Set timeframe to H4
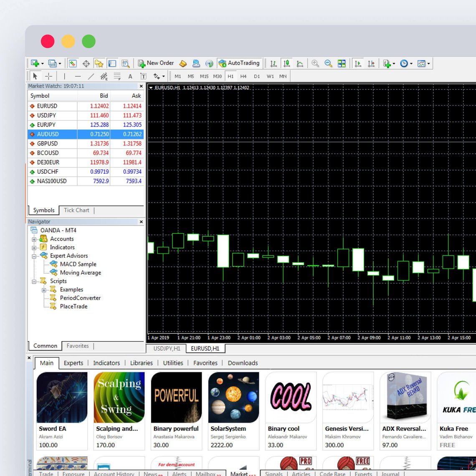The width and height of the screenshot is (476, 476). click(x=243, y=76)
